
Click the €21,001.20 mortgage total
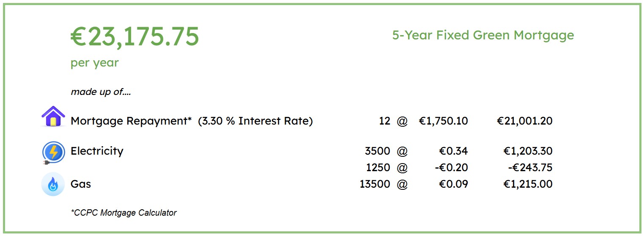click(525, 121)
